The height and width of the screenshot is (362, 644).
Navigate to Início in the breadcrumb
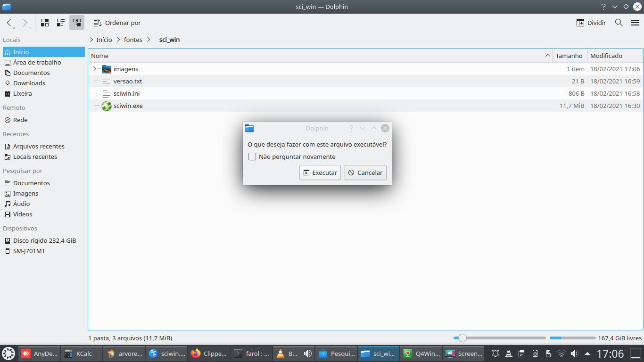(104, 40)
